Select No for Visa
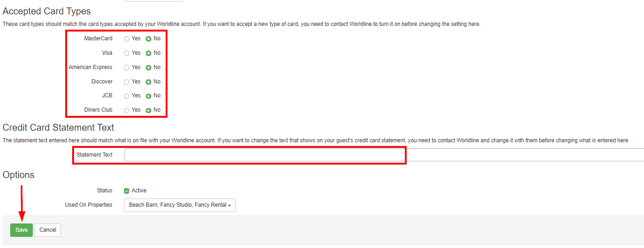This screenshot has height=248, width=644. [149, 53]
